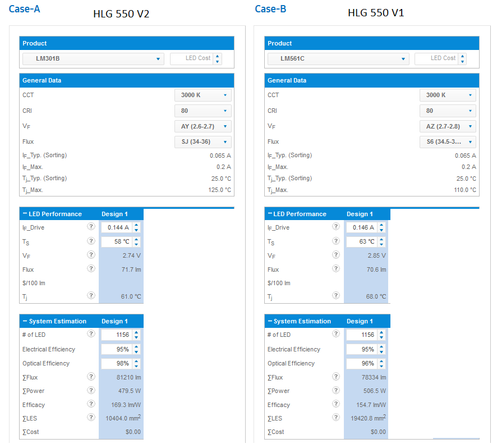
Task: Adjust the 0.144 A drive current stepper
Action: tap(136, 227)
